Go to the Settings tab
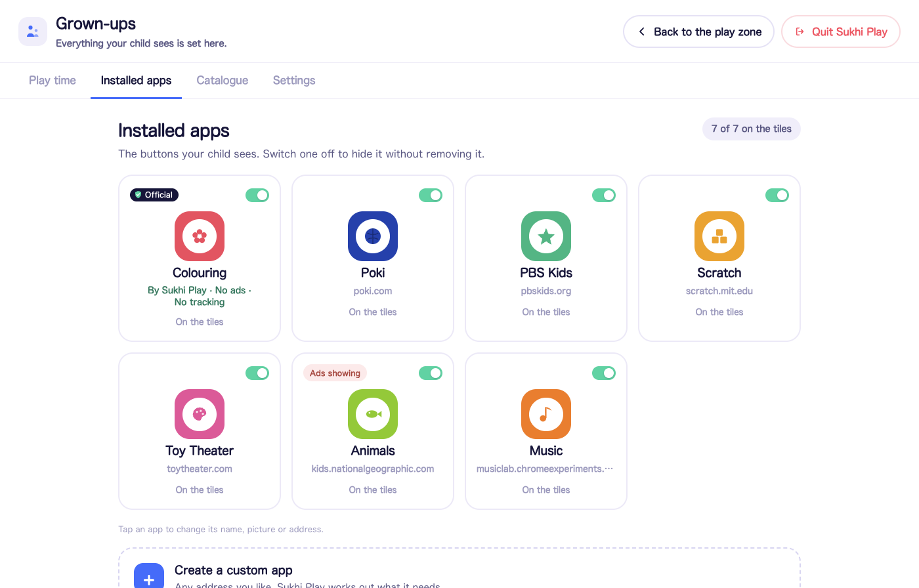 point(294,80)
